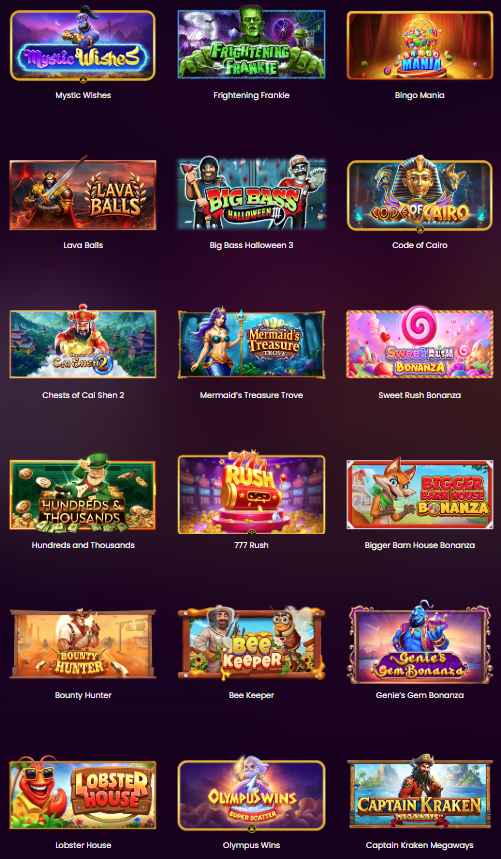This screenshot has height=859, width=501.
Task: Follow the Sweet Rush Bonanza title link
Action: [419, 395]
